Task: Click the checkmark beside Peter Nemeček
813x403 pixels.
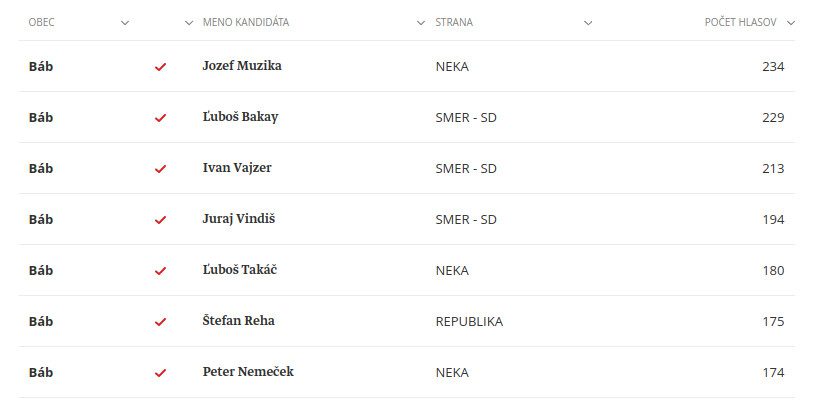Action: tap(160, 373)
